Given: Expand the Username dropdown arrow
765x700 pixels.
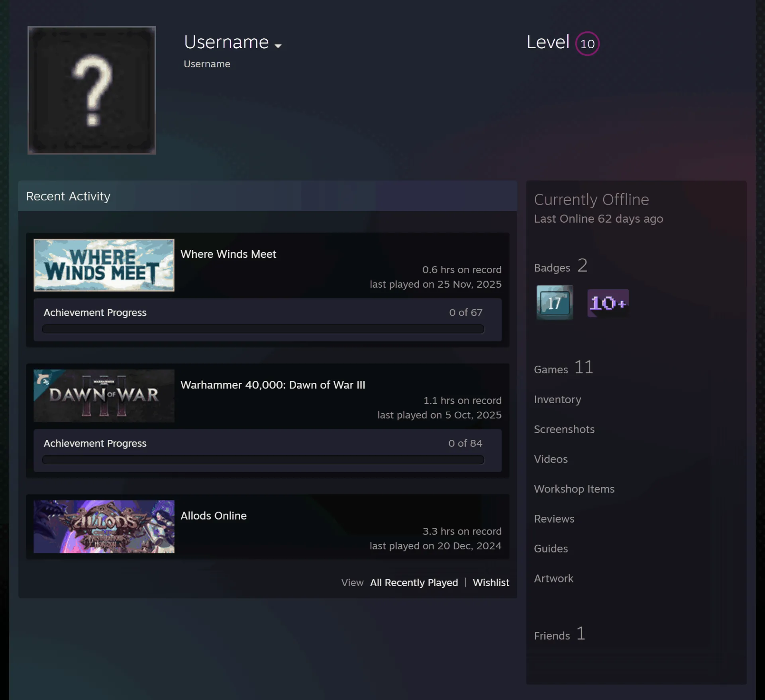Looking at the screenshot, I should [278, 46].
